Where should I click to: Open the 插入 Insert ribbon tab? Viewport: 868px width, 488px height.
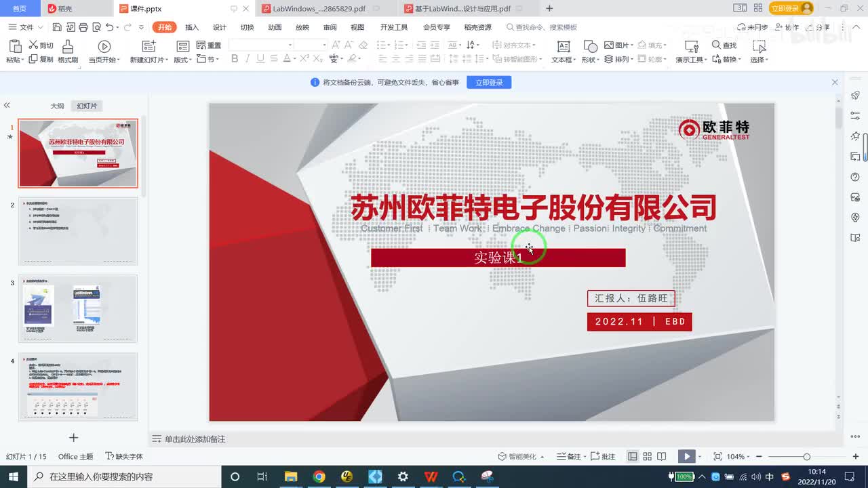point(192,27)
